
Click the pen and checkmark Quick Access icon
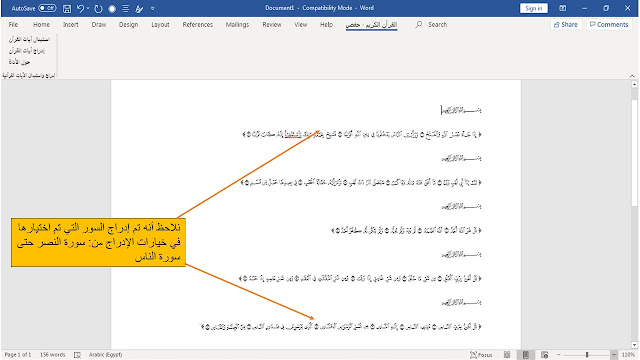139,9
